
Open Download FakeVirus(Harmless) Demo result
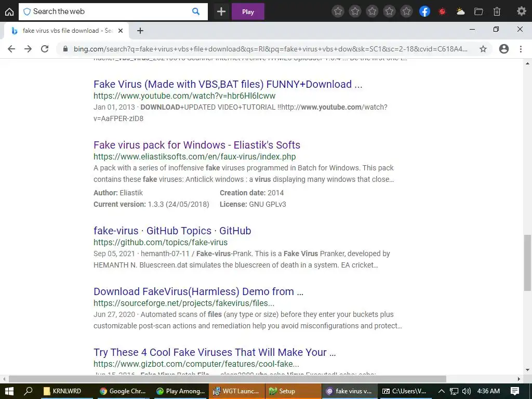198,291
